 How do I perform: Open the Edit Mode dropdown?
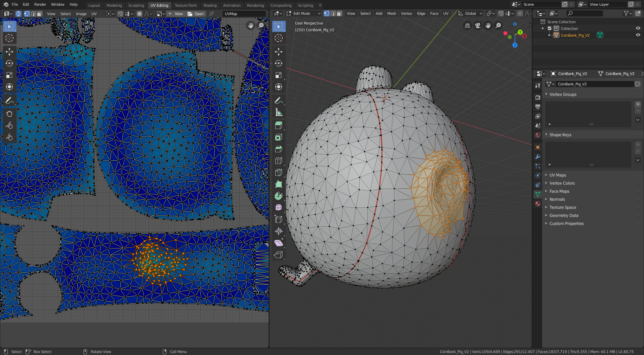pyautogui.click(x=304, y=13)
